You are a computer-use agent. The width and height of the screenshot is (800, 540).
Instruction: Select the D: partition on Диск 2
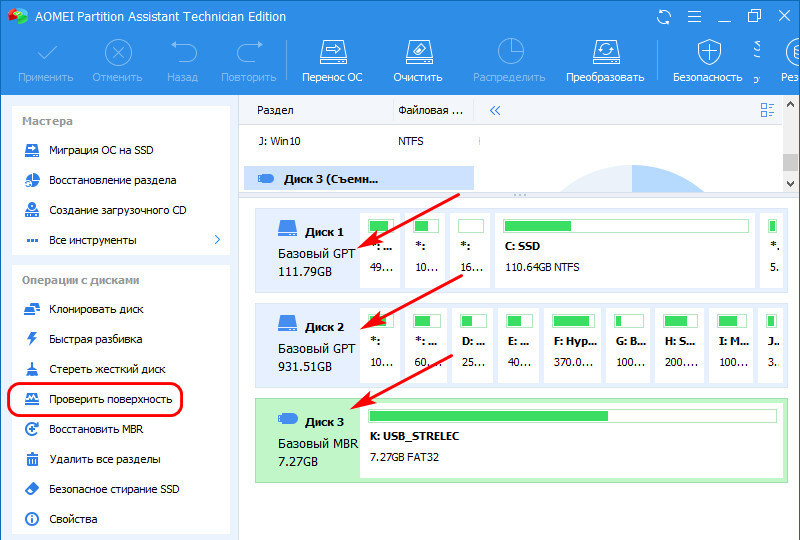[472, 345]
